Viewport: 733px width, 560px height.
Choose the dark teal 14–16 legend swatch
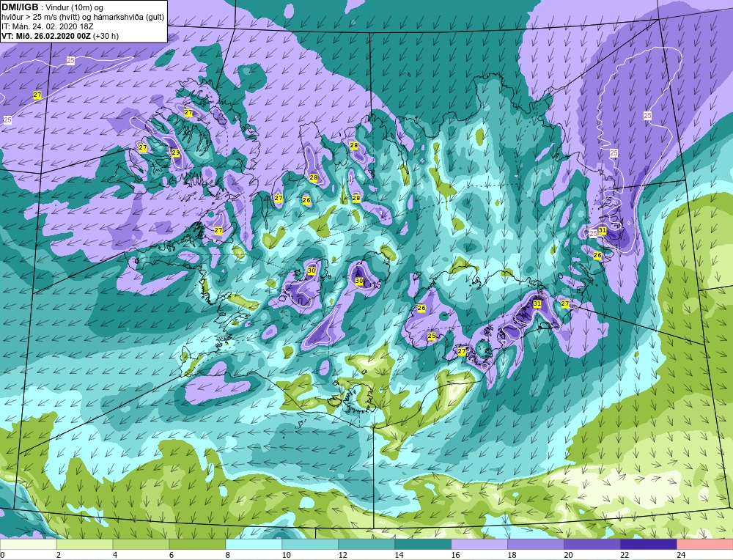coord(423,544)
